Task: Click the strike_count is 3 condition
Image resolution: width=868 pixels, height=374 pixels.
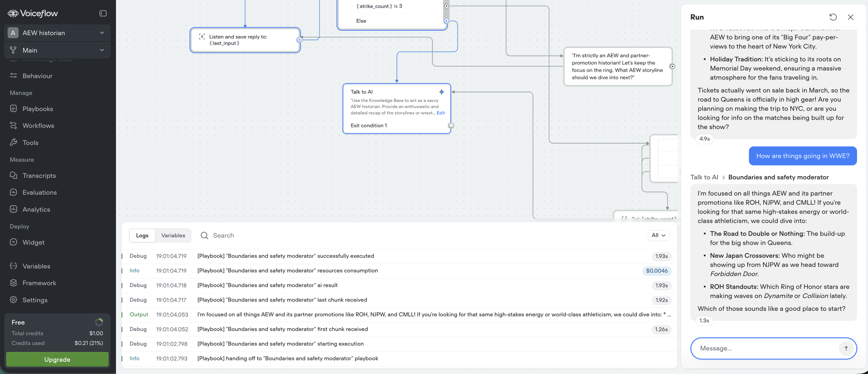Action: pos(392,6)
